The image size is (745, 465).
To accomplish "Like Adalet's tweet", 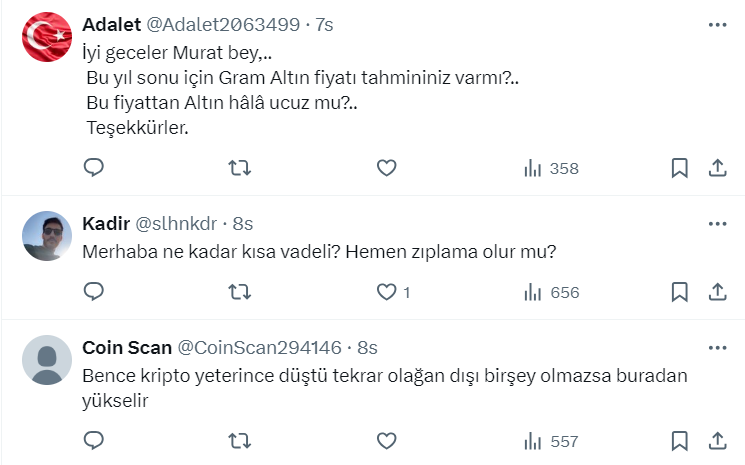I will click(x=387, y=168).
